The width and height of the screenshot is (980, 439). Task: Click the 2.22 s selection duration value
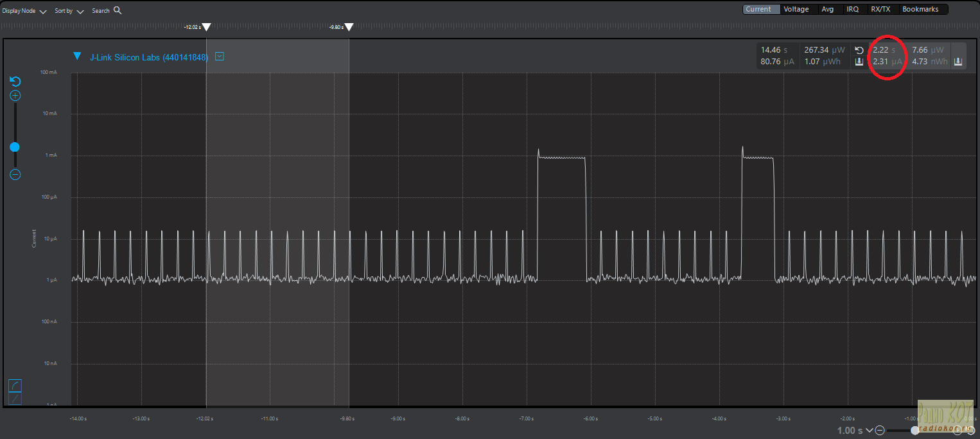coord(884,50)
